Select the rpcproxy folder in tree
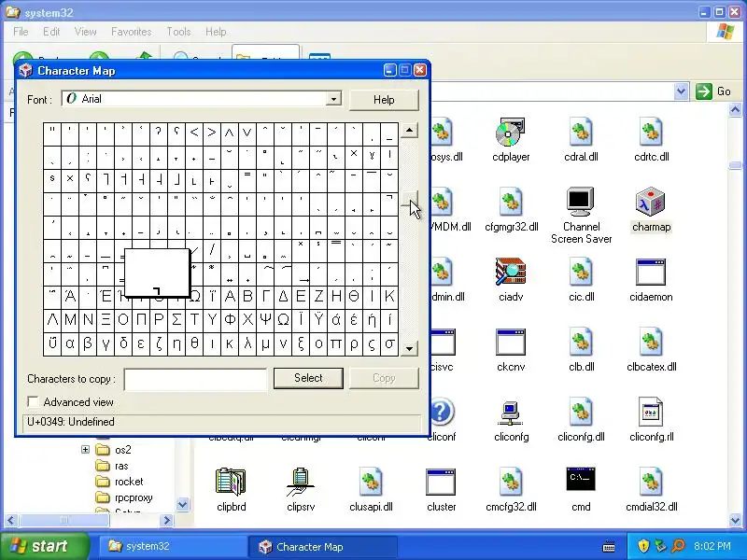The image size is (747, 560). pyautogui.click(x=124, y=497)
